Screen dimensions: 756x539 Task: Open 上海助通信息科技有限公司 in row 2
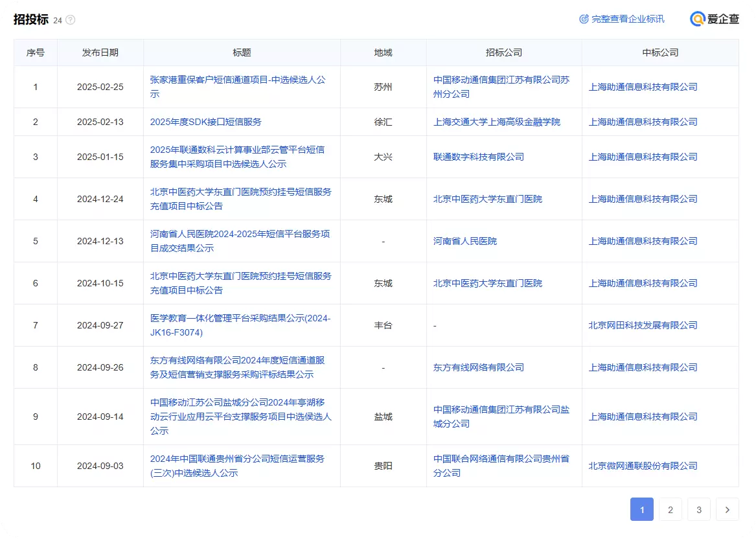(643, 122)
